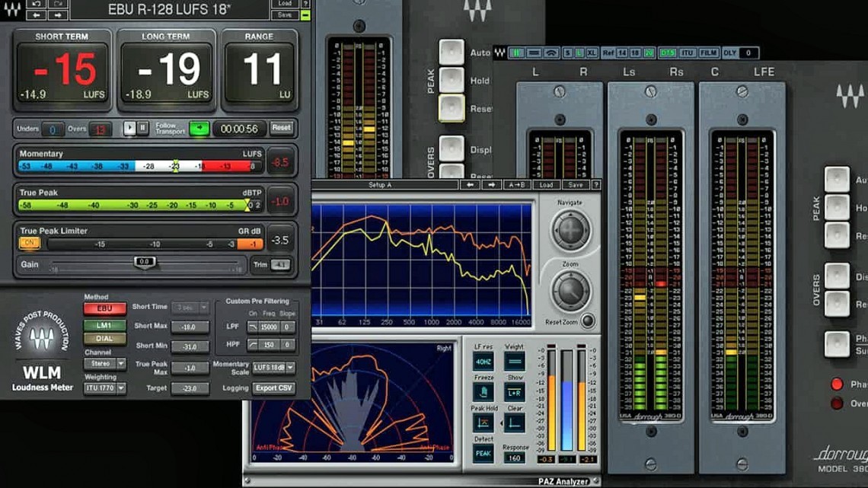Click the PAZ Navigate directional pad
The image size is (868, 488).
[570, 230]
